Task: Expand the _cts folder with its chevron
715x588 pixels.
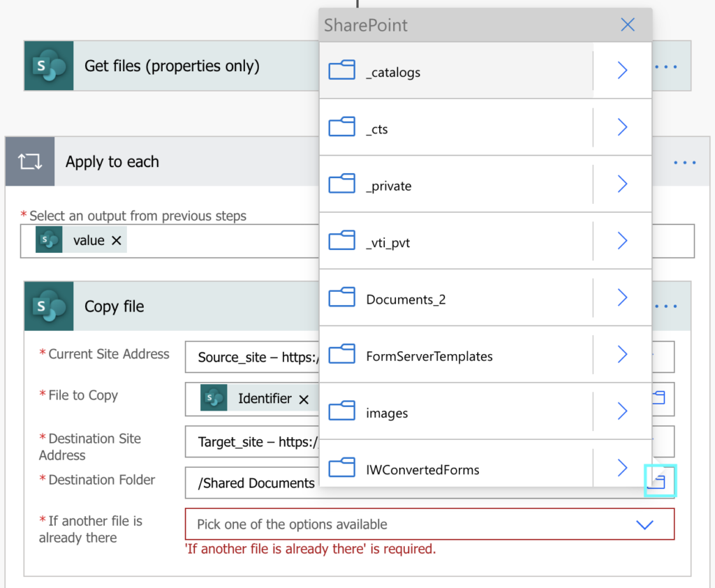Action: coord(622,127)
